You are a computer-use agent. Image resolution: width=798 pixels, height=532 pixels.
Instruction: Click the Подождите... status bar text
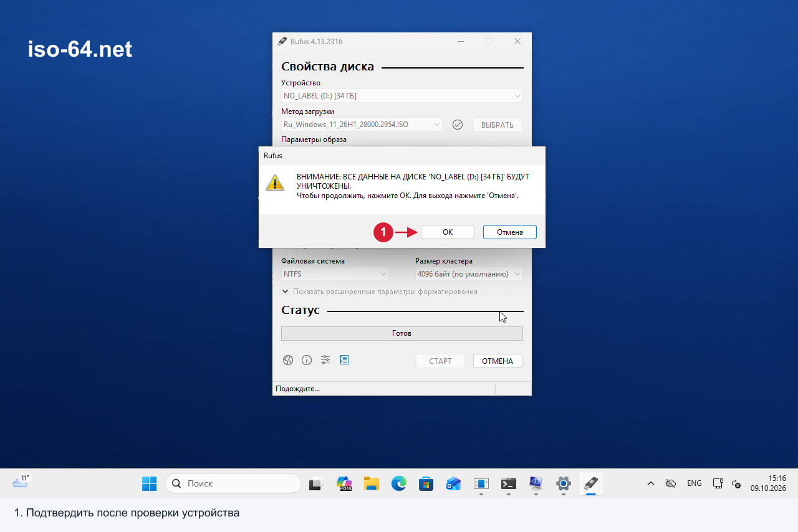point(297,389)
